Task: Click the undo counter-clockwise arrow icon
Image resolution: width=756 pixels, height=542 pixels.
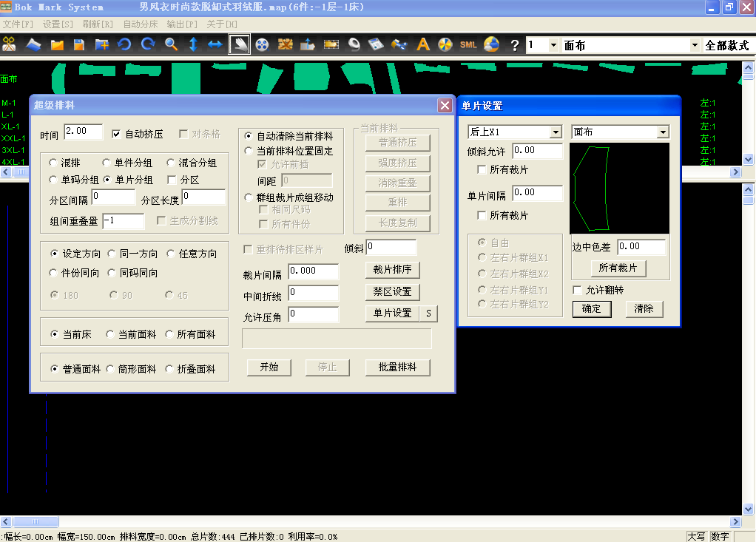Action: [124, 44]
